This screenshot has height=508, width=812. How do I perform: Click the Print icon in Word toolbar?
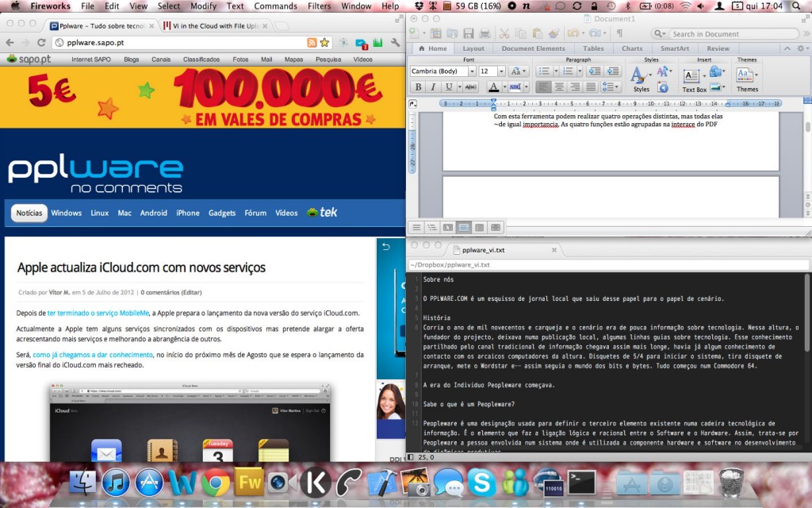point(485,33)
